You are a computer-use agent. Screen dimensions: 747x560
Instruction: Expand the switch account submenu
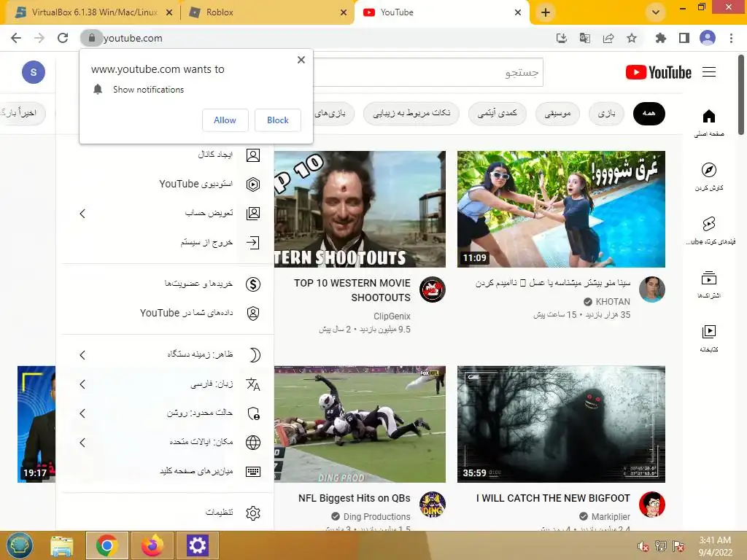tap(82, 214)
